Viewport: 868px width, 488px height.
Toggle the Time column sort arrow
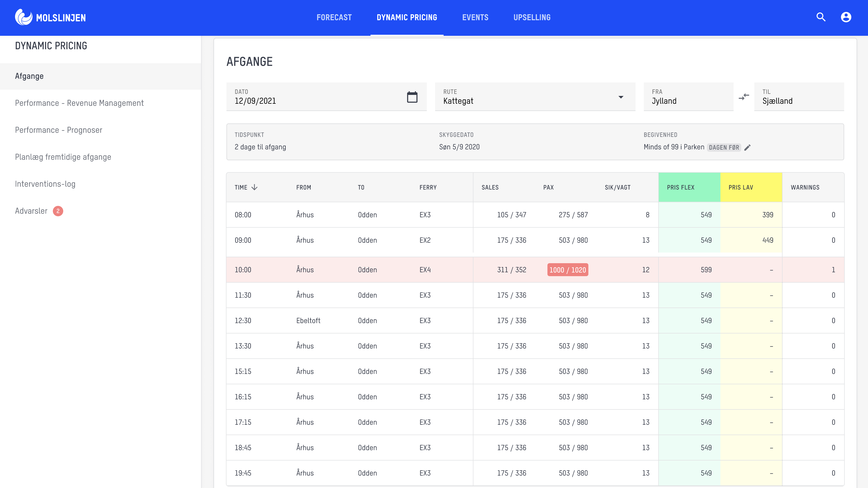click(254, 187)
